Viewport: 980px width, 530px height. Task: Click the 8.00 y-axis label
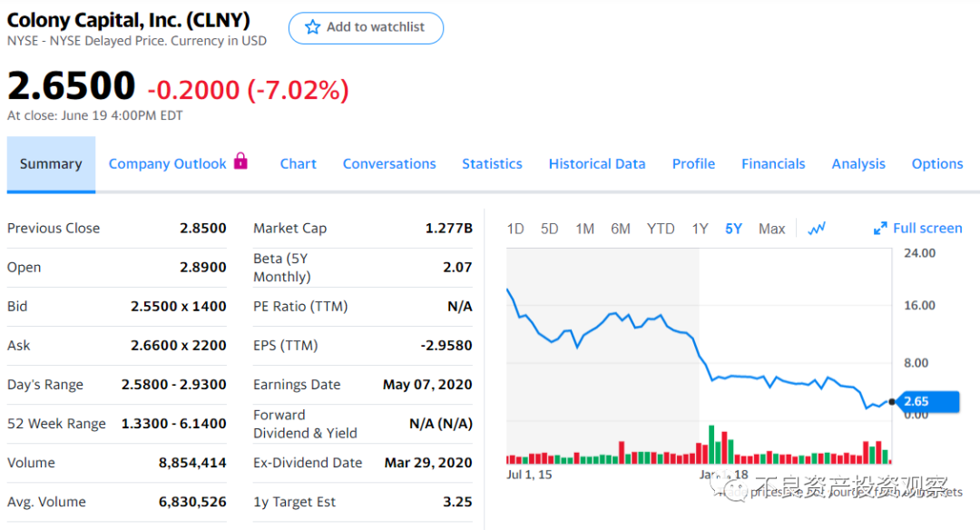pyautogui.click(x=916, y=363)
